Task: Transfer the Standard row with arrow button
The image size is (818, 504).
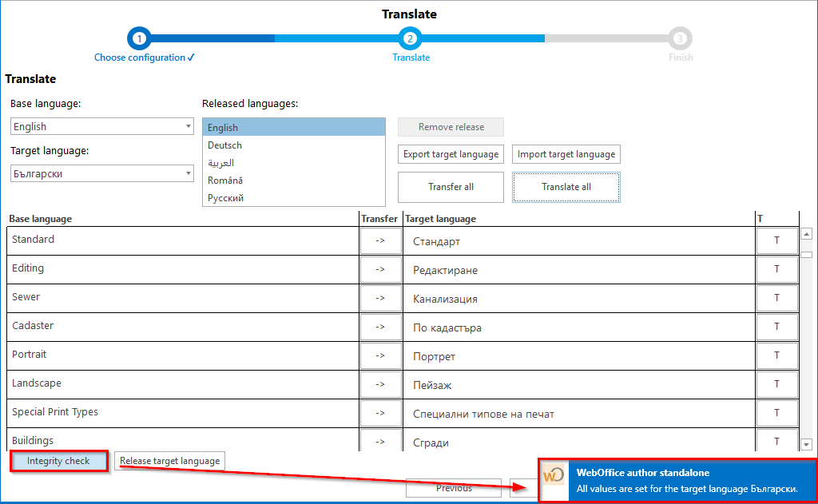Action: (380, 240)
